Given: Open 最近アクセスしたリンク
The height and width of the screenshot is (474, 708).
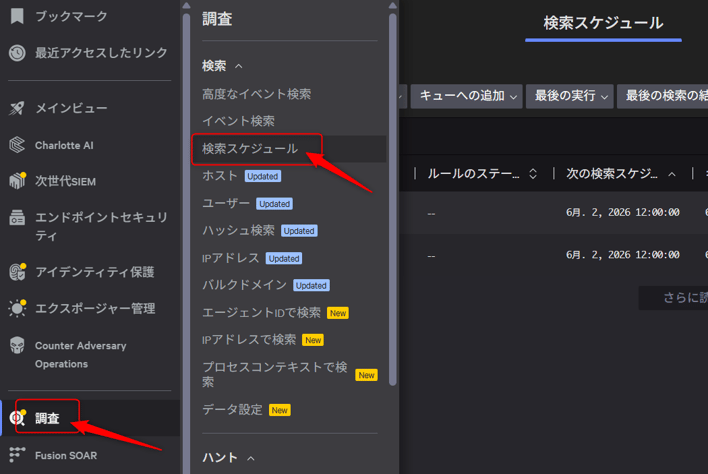Looking at the screenshot, I should [101, 53].
